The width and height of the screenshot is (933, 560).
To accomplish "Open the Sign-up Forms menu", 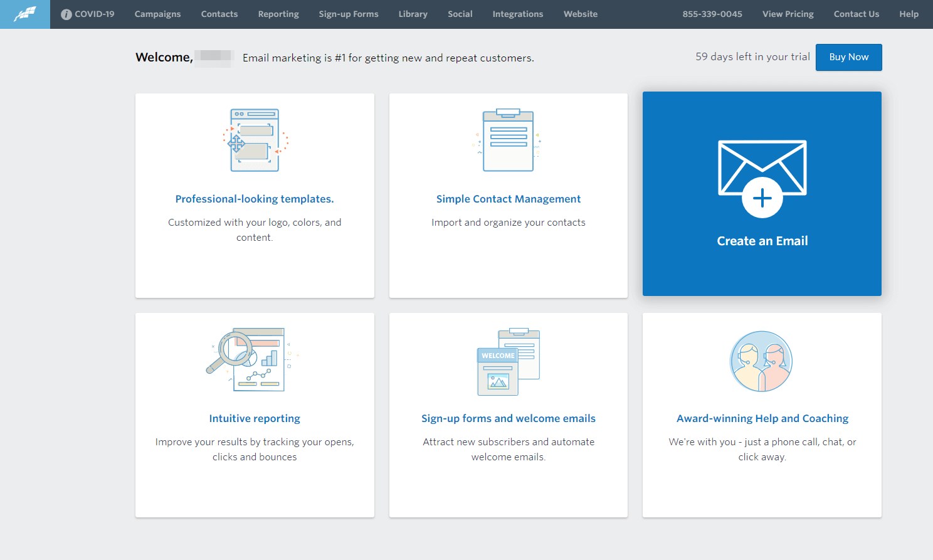I will click(x=349, y=14).
